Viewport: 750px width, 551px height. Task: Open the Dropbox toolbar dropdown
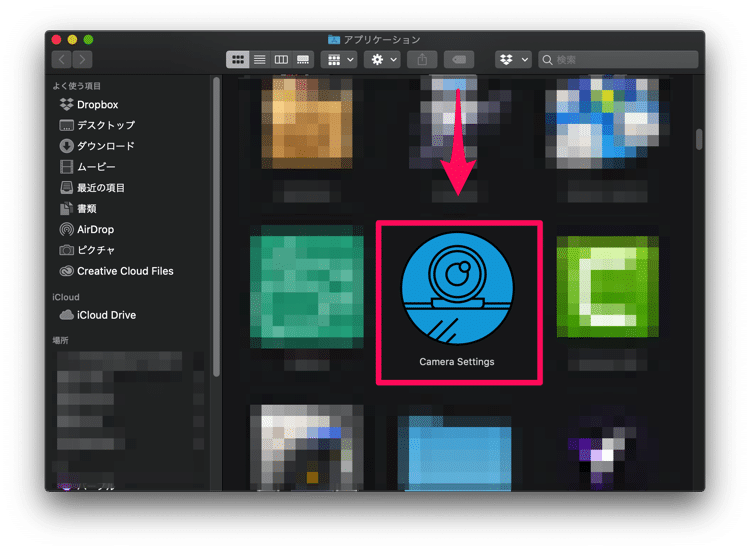click(513, 59)
